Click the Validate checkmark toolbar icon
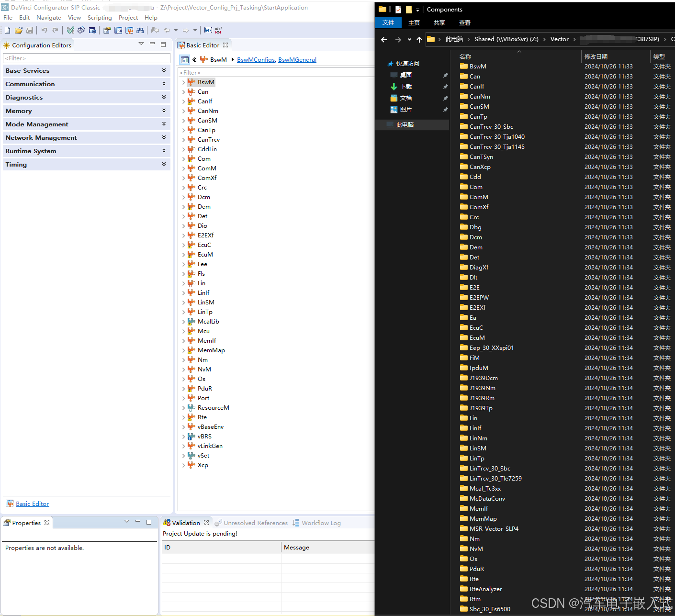The width and height of the screenshot is (675, 616). (70, 30)
